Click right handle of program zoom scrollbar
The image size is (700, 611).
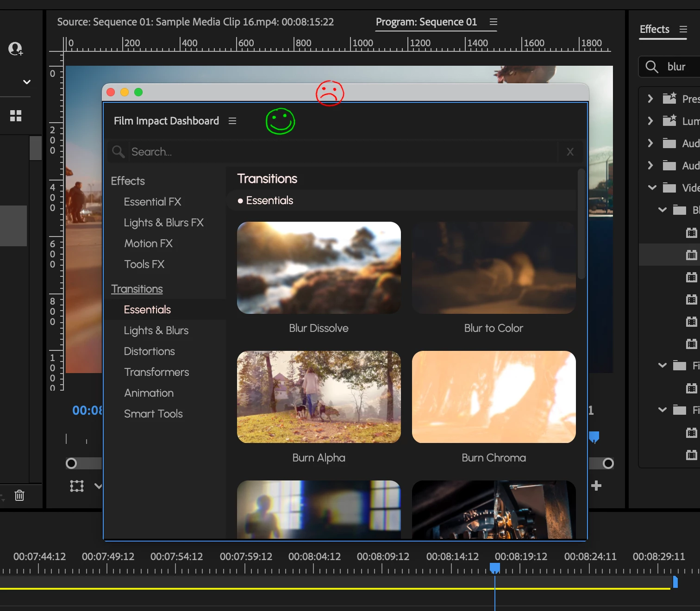[x=608, y=463]
